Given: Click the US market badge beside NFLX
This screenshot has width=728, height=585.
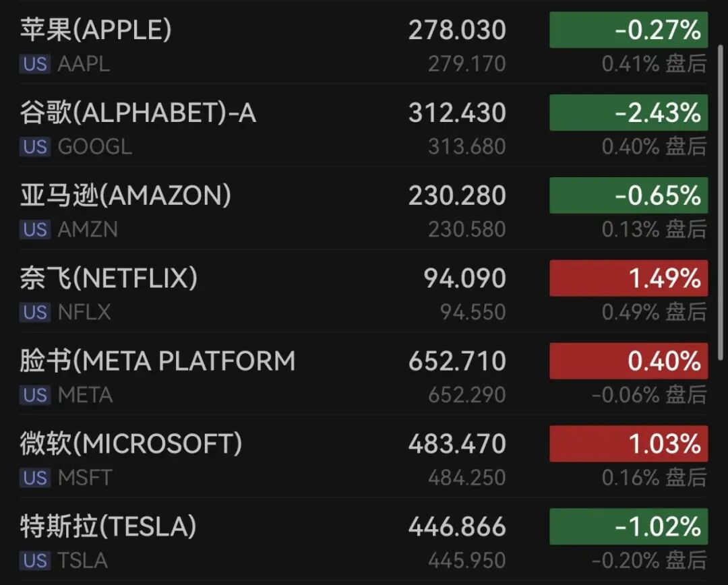Looking at the screenshot, I should [35, 312].
